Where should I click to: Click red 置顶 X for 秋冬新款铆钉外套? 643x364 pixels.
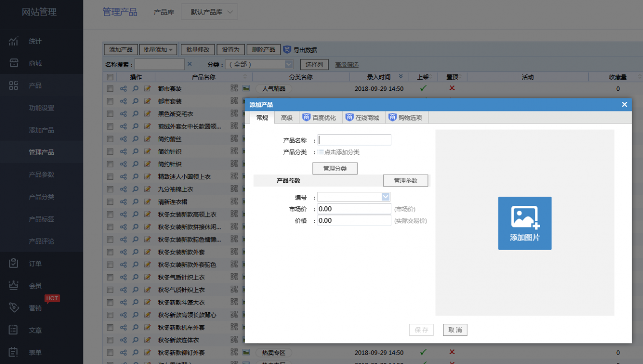point(452,352)
